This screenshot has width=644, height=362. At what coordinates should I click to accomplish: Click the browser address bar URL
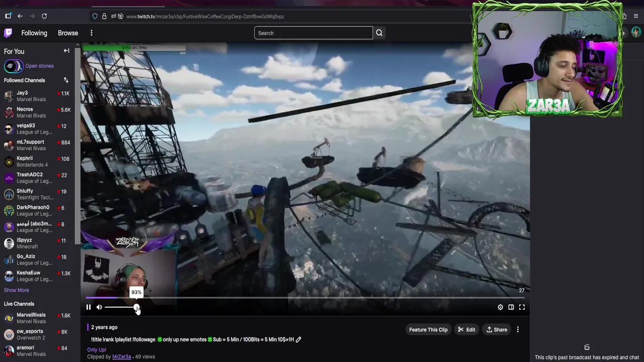(x=205, y=17)
